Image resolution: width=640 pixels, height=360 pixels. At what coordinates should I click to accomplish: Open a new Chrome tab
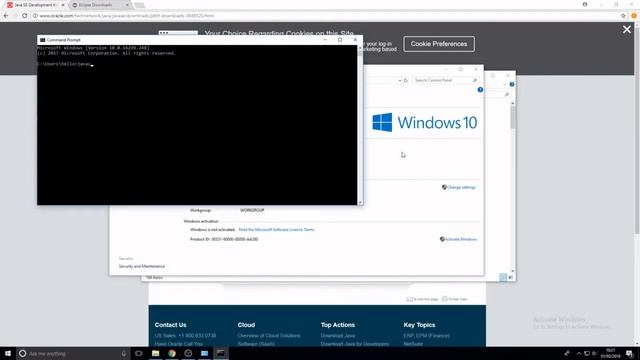(x=140, y=5)
